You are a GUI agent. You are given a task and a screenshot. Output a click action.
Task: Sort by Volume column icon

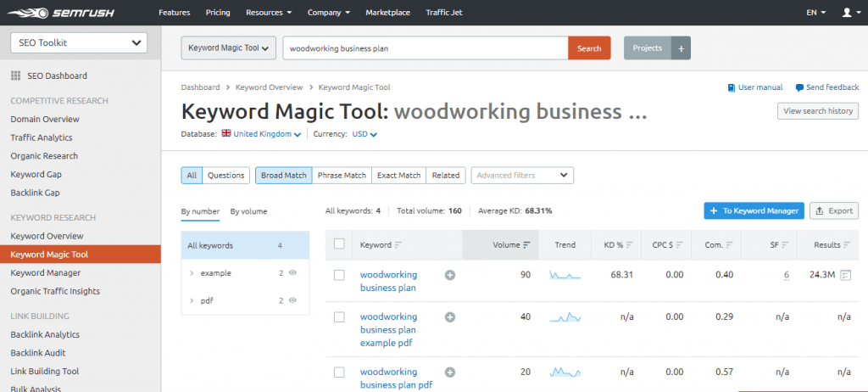(x=526, y=245)
